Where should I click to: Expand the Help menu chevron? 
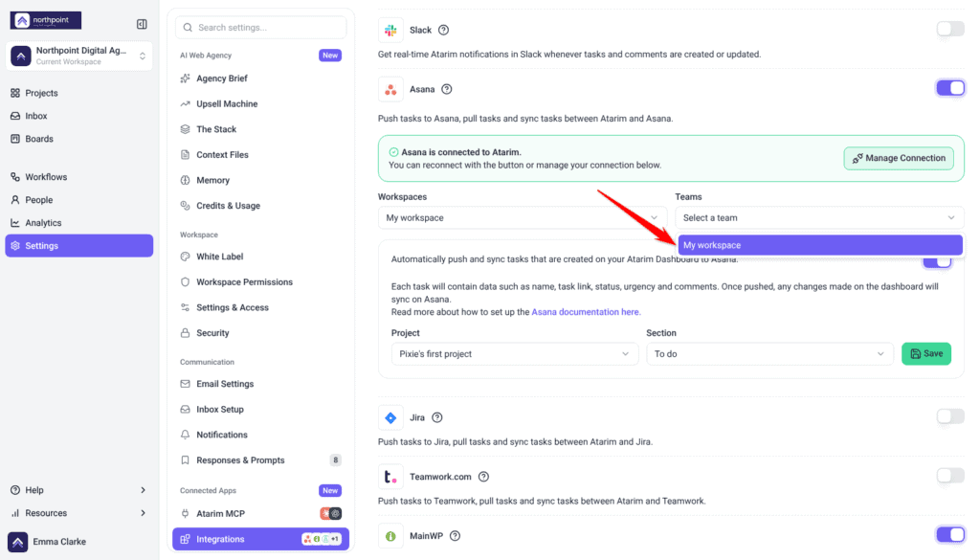click(x=143, y=490)
